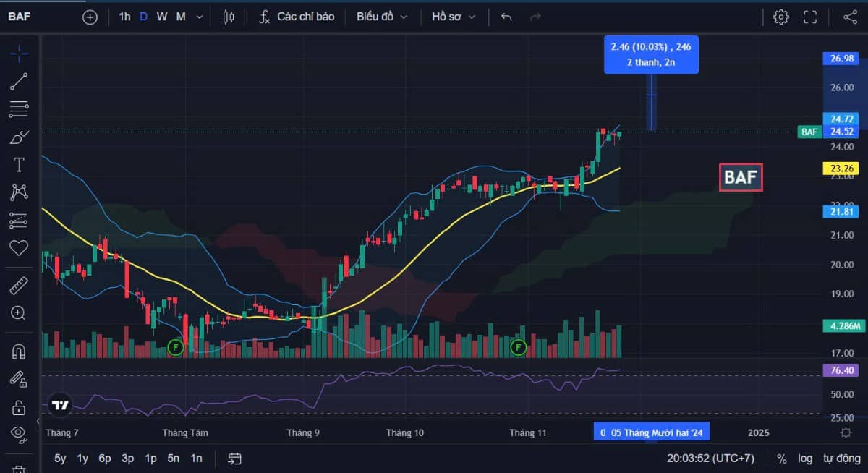The image size is (868, 473).
Task: Open the Fibonacci retracement tools
Action: point(20,109)
